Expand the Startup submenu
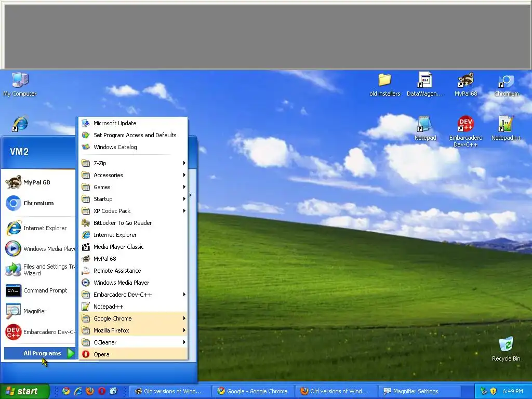The image size is (532, 399). click(x=134, y=199)
